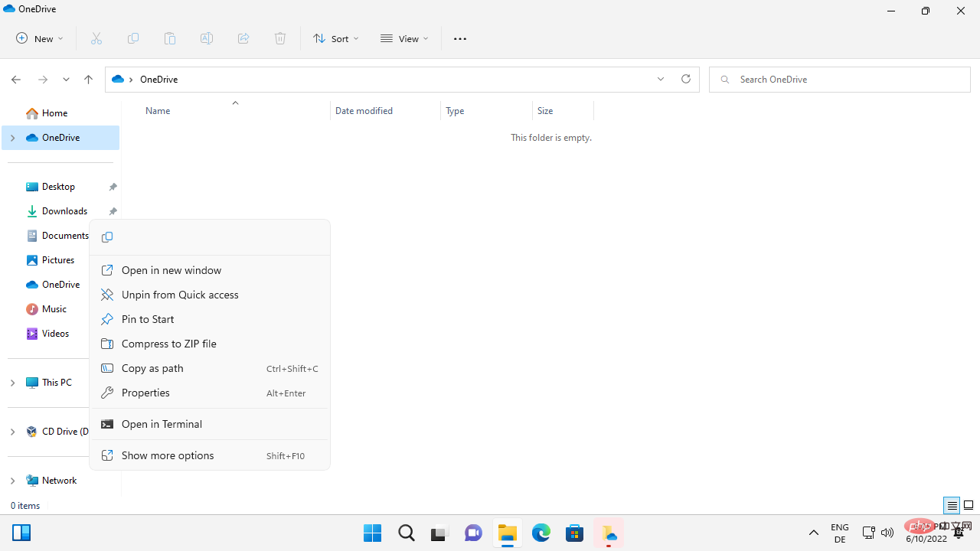Click the Rename icon in toolbar

point(207,38)
